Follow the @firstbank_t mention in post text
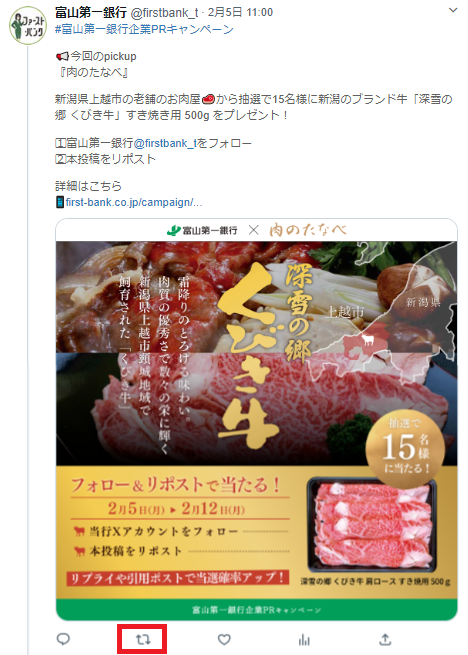 click(165, 143)
